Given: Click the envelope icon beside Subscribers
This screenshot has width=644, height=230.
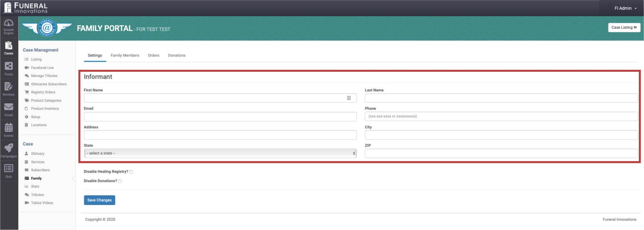Looking at the screenshot, I should click(x=27, y=170).
